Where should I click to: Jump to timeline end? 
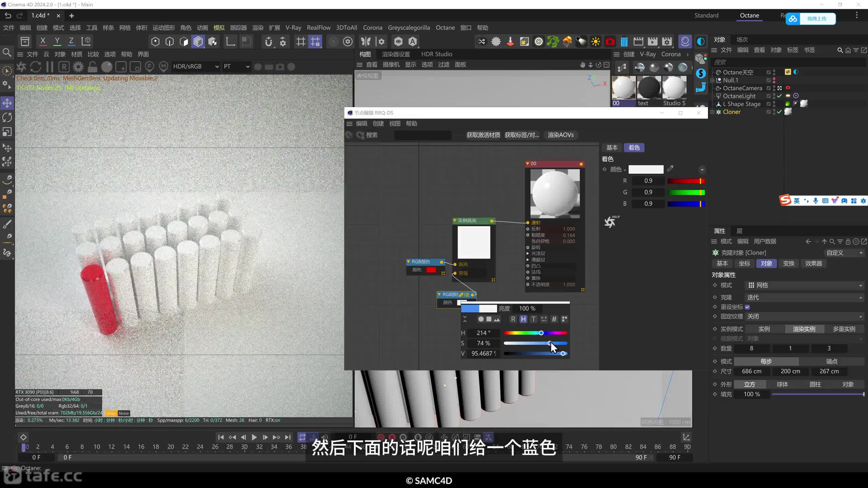click(x=288, y=437)
